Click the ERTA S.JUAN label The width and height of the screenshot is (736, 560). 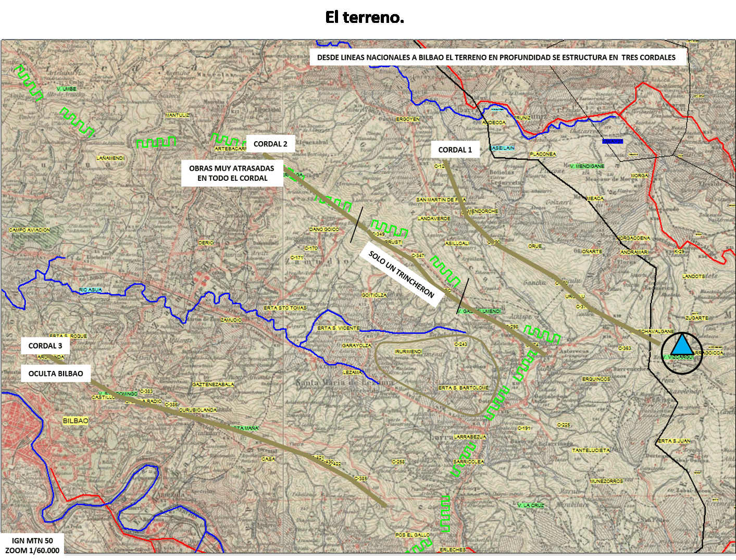point(675,441)
